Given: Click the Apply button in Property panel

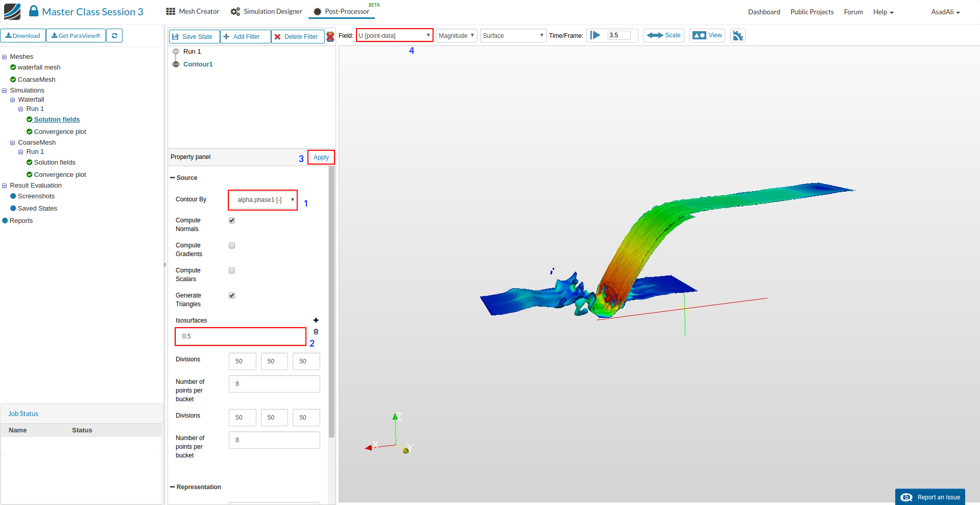Looking at the screenshot, I should pyautogui.click(x=321, y=157).
